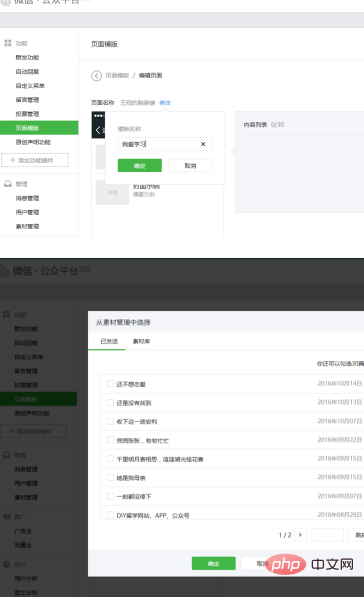Screen dimensions: 364x597
Task: Click the dashed 添加功能插件 button in undimmed sidebar
Action: pyautogui.click(x=35, y=160)
